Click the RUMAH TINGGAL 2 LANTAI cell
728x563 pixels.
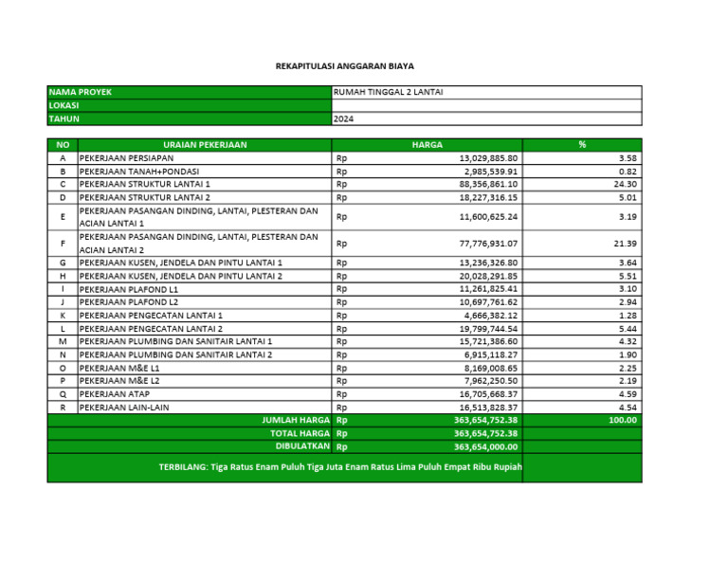pos(487,92)
